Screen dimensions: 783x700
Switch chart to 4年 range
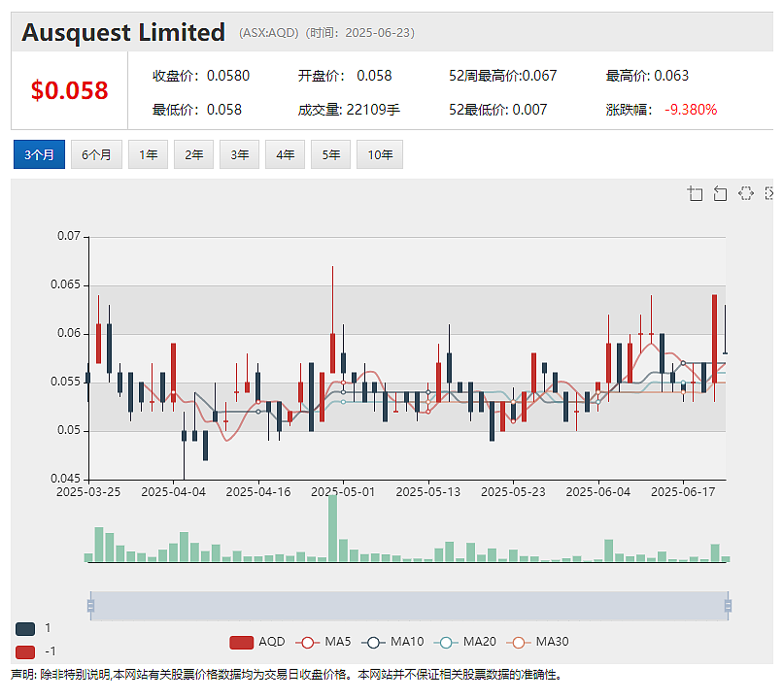click(286, 154)
